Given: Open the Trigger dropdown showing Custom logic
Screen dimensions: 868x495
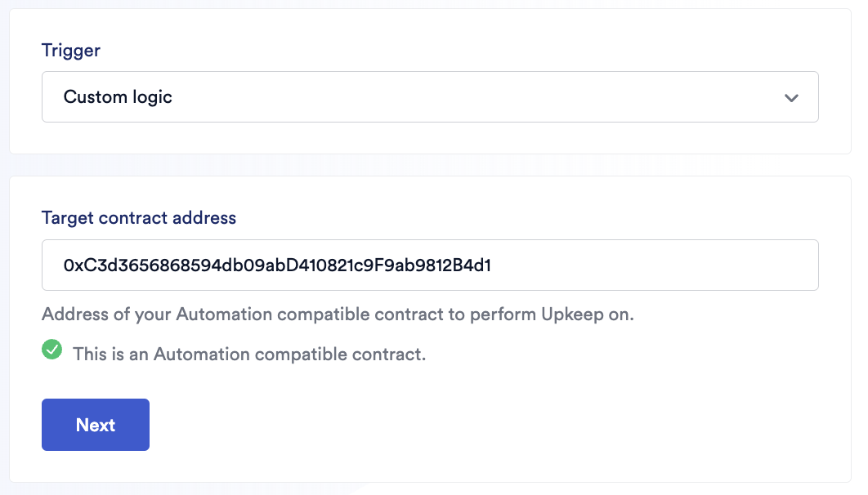Looking at the screenshot, I should point(430,97).
